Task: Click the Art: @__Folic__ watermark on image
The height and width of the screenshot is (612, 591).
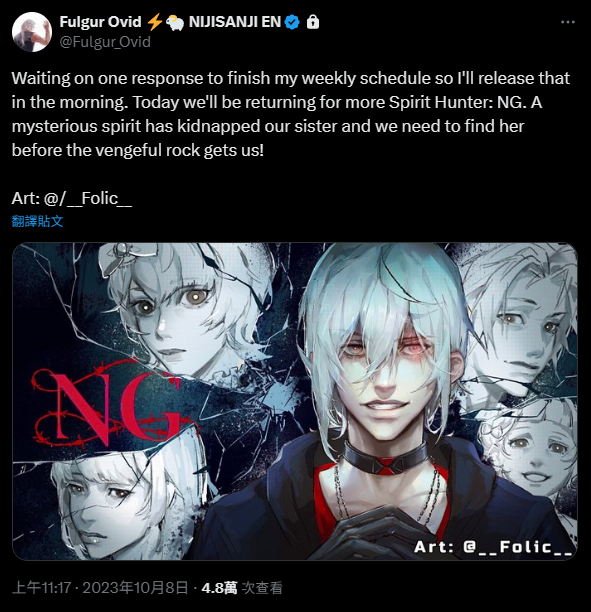Action: (x=493, y=547)
